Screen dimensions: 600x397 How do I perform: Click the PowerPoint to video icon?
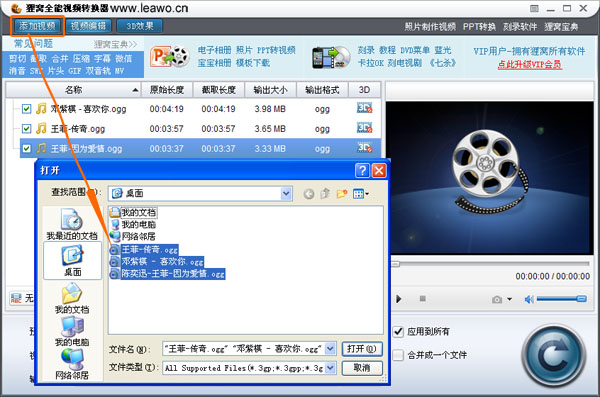tap(170, 57)
